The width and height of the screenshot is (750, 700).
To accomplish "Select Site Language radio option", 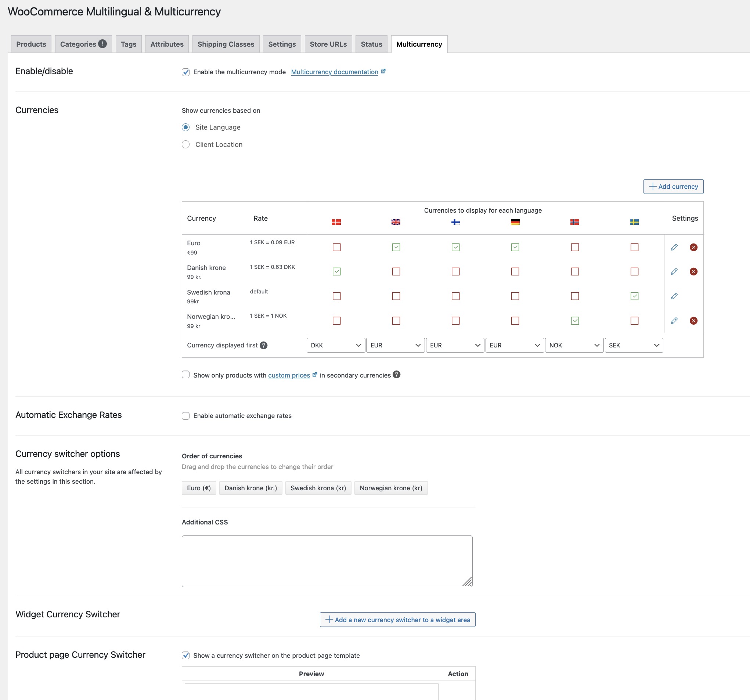I will 185,127.
